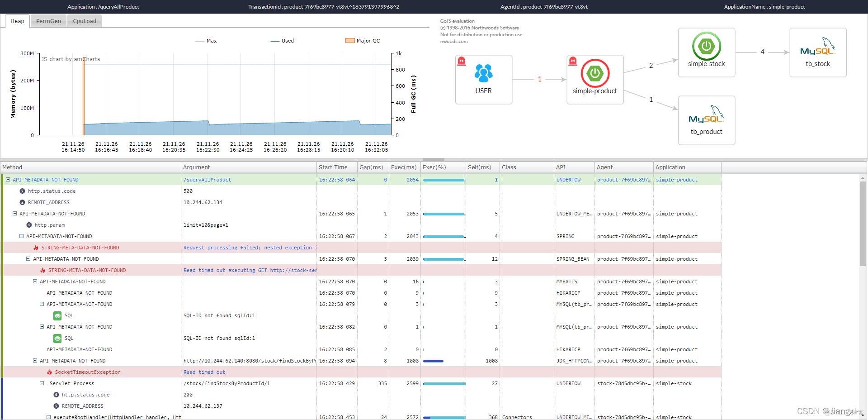The width and height of the screenshot is (868, 420).
Task: Click info icon beside http.param
Action: point(29,225)
